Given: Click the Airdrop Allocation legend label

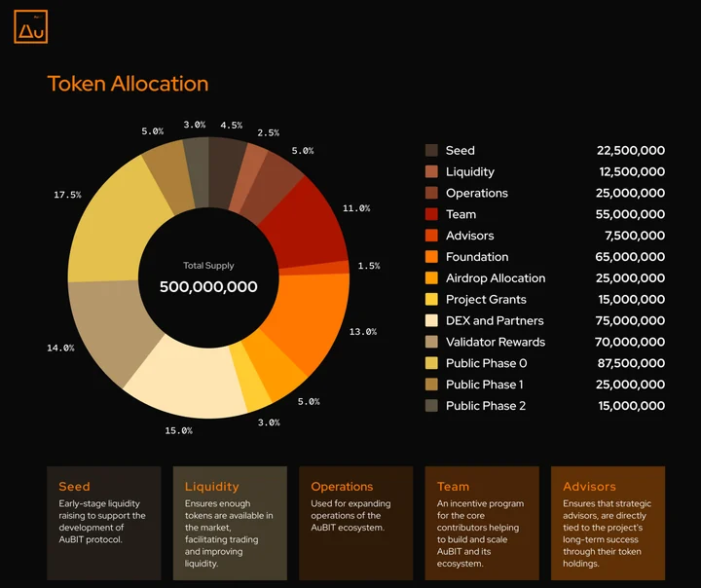Looking at the screenshot, I should coord(496,278).
